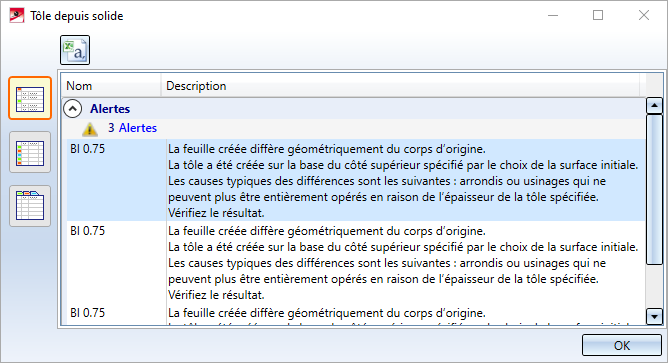Switch to the second table view icon
This screenshot has height=363, width=668.
[30, 152]
